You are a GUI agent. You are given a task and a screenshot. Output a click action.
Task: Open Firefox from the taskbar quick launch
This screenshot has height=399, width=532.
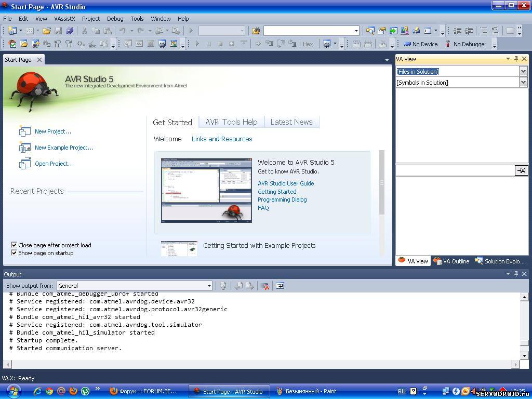(x=73, y=391)
